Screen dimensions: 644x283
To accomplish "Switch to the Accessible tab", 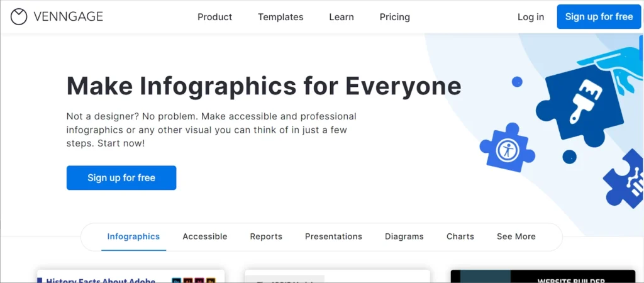I will pos(205,236).
